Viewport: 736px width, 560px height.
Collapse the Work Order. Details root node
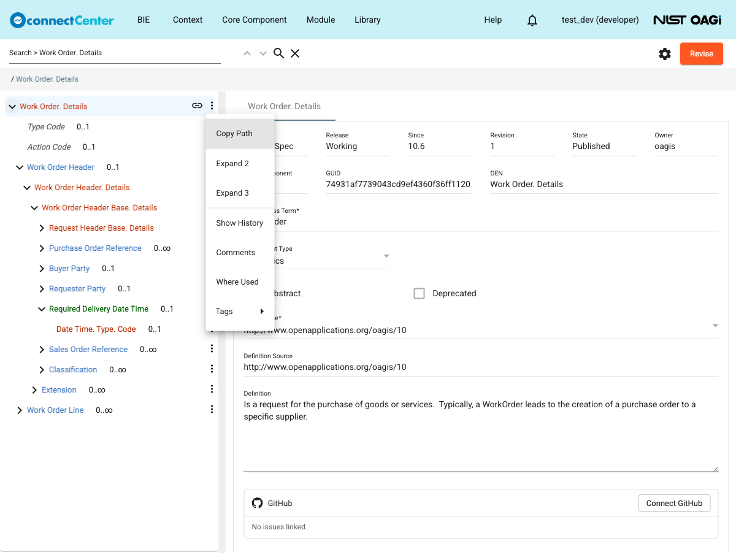pos(12,107)
